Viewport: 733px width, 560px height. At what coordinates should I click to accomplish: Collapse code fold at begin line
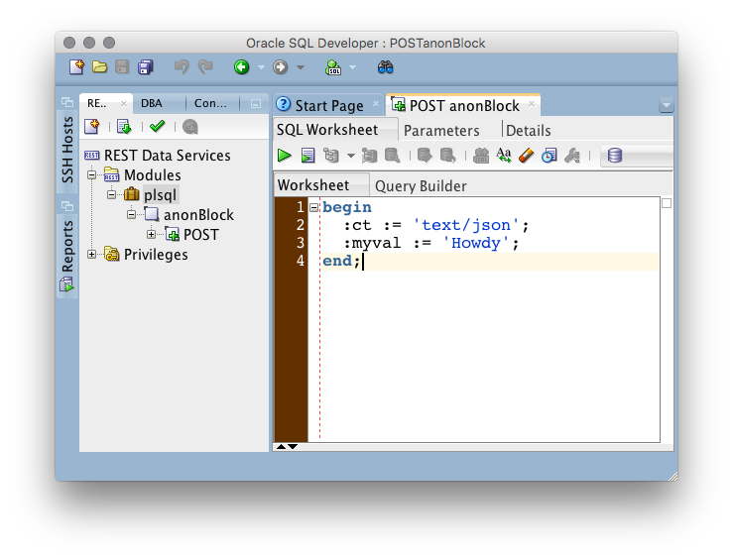pos(313,207)
